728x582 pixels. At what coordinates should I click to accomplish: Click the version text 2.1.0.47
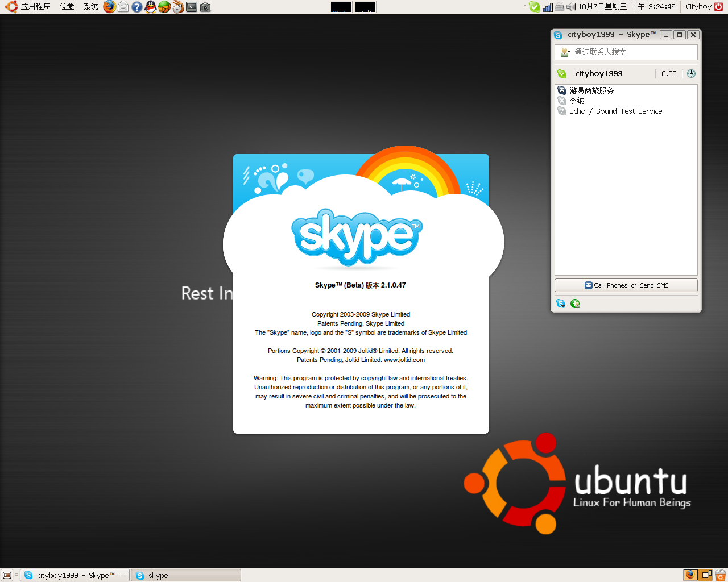click(393, 285)
